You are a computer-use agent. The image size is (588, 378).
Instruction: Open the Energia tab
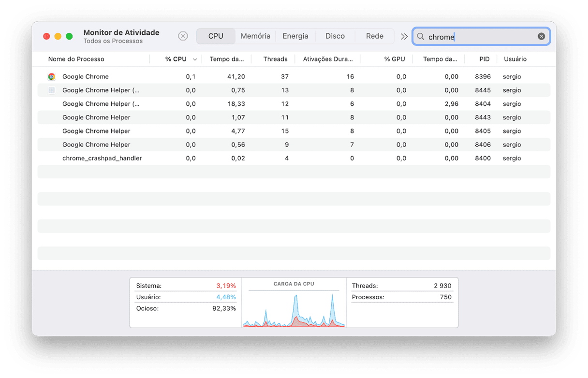[x=295, y=36]
